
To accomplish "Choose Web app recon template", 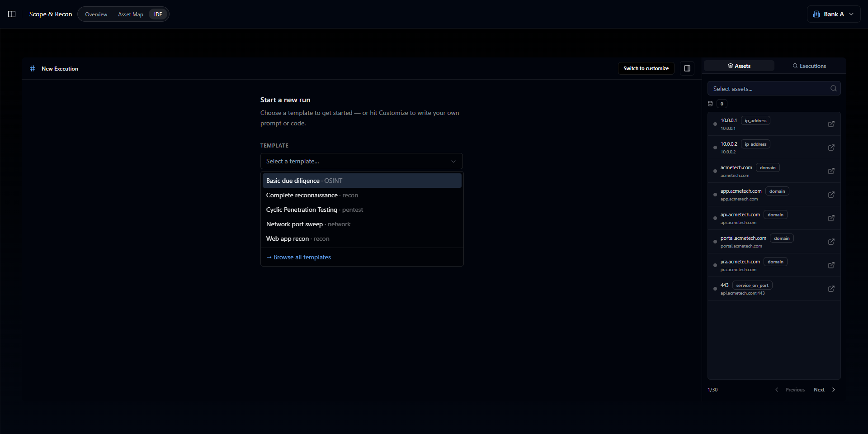I will [362, 238].
